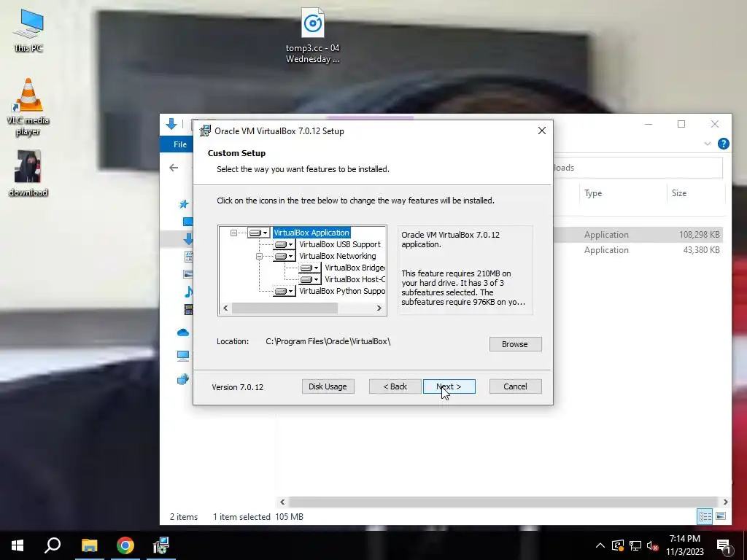747x560 pixels.
Task: Click the VirtualBox setup title bar icon
Action: 205,131
